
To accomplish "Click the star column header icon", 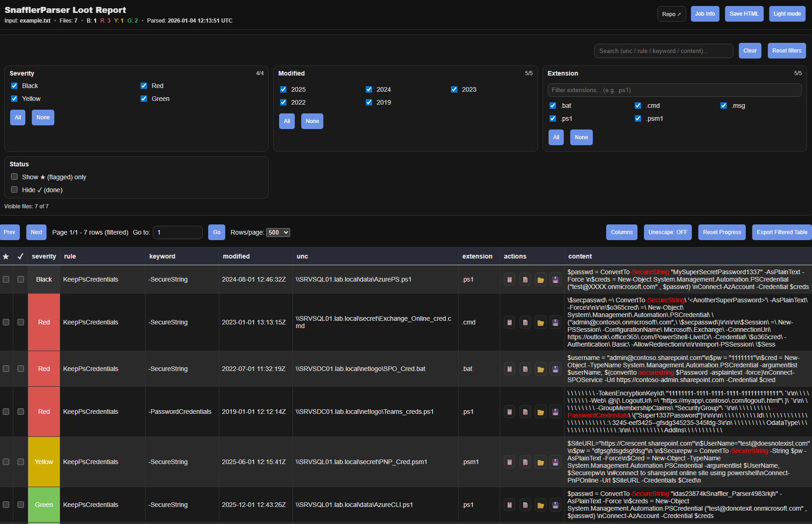I will click(x=6, y=257).
